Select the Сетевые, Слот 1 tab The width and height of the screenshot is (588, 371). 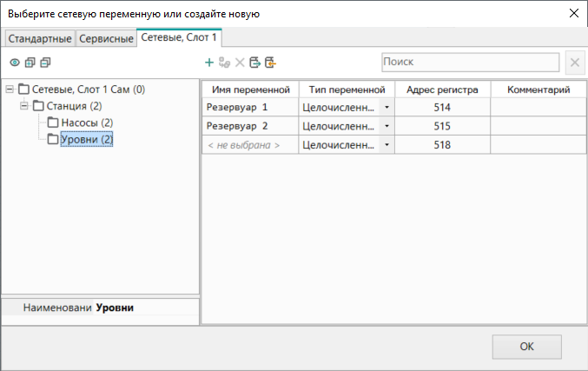(x=179, y=37)
